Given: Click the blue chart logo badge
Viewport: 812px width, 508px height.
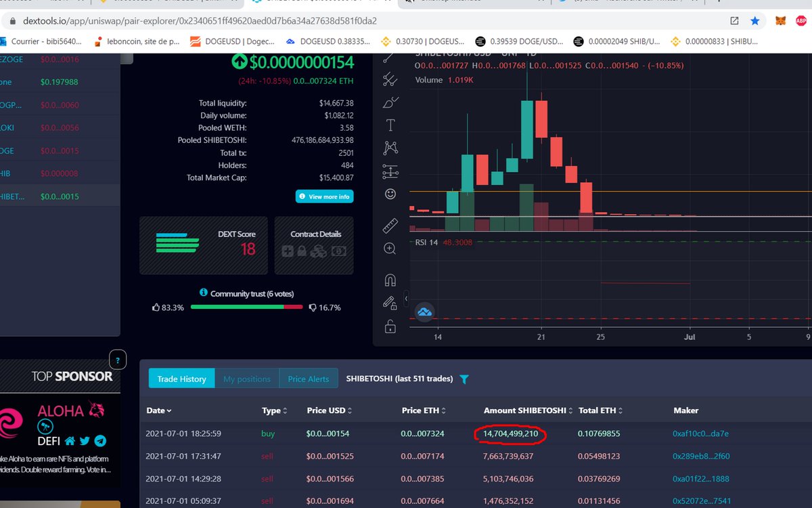Looking at the screenshot, I should pyautogui.click(x=425, y=312).
